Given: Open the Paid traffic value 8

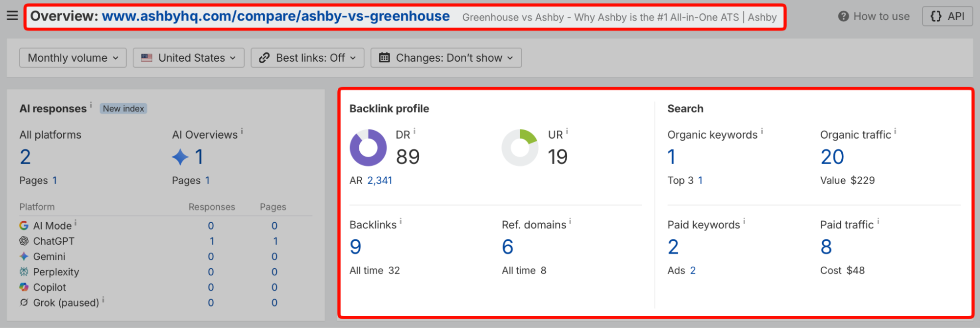Looking at the screenshot, I should [x=826, y=247].
